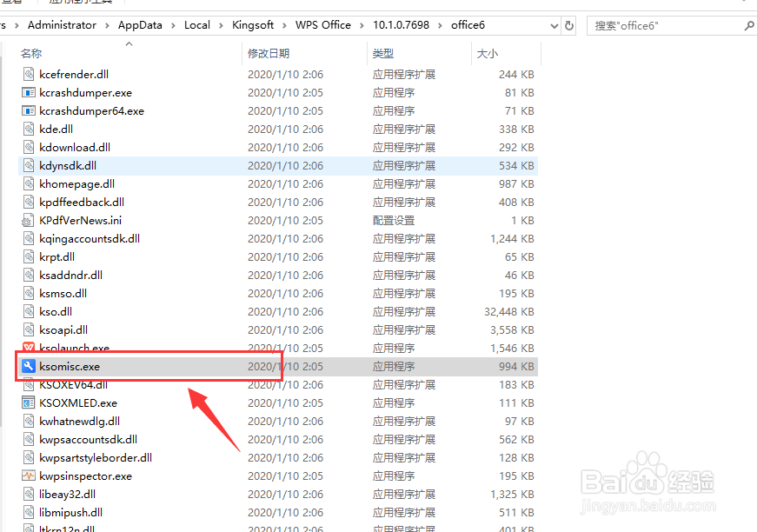757x532 pixels.
Task: Select the file name libeay32.dll
Action: click(67, 495)
